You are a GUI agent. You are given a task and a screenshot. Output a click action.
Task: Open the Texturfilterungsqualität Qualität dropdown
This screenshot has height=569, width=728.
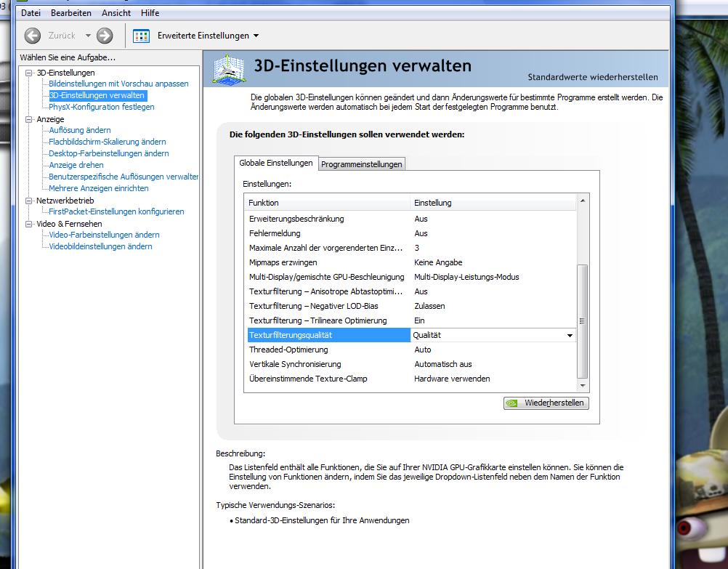570,335
